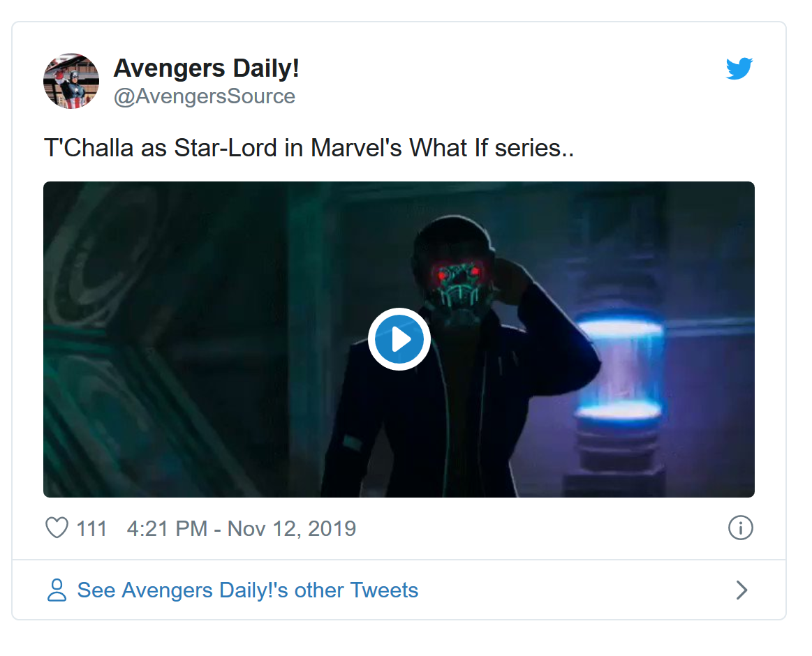Open the Avengers Daily! profile avatar
Viewport: 812px width, 656px height.
point(71,81)
